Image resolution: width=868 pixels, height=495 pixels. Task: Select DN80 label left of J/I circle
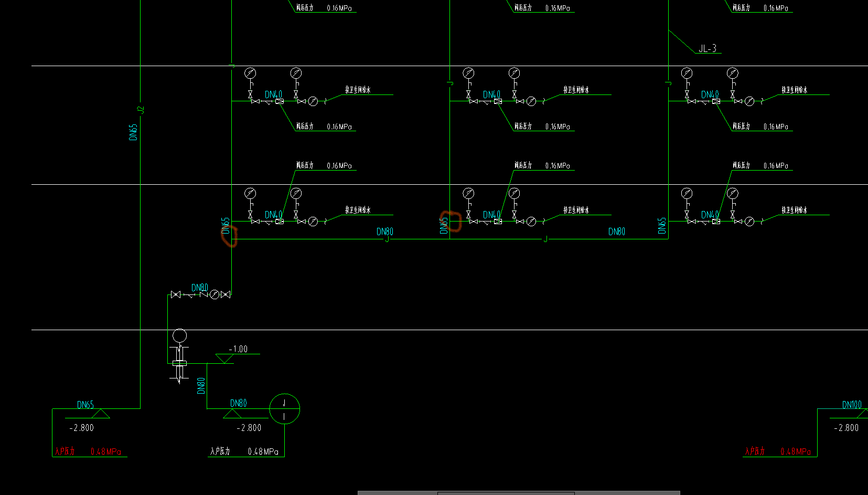[239, 403]
